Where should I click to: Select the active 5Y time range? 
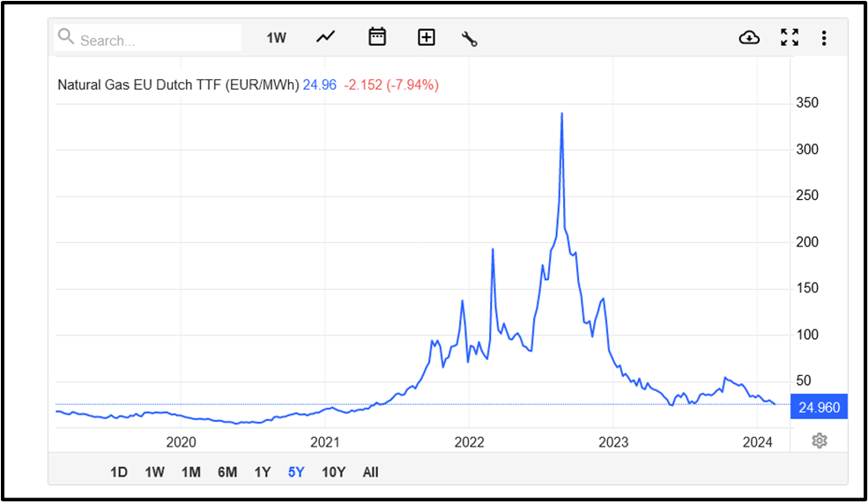[x=296, y=472]
